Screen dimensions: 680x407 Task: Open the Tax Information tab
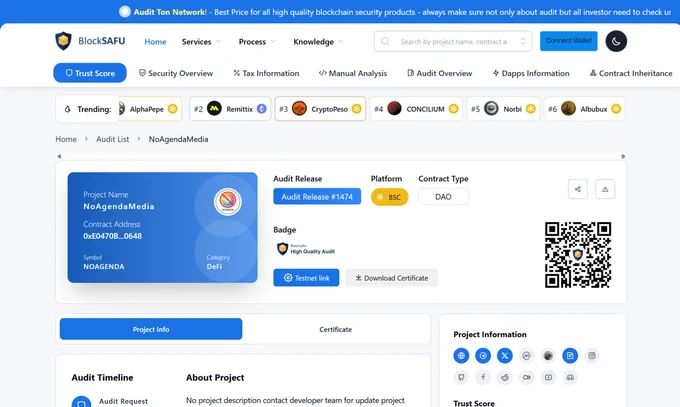coord(266,73)
